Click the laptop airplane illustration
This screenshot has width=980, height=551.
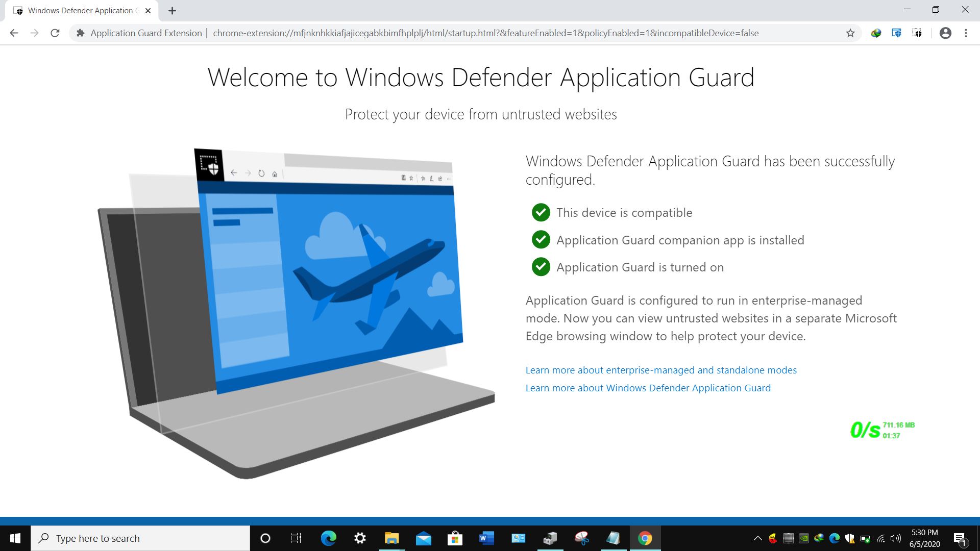click(x=296, y=314)
